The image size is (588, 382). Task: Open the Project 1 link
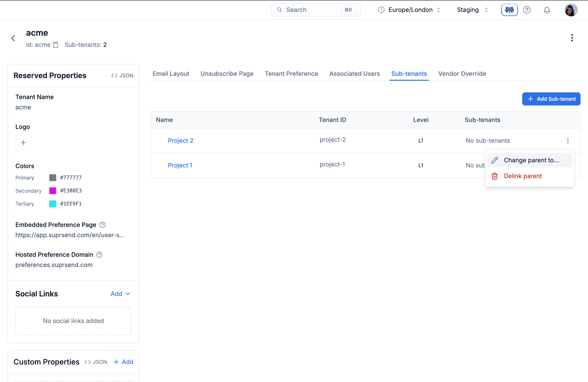(x=180, y=165)
